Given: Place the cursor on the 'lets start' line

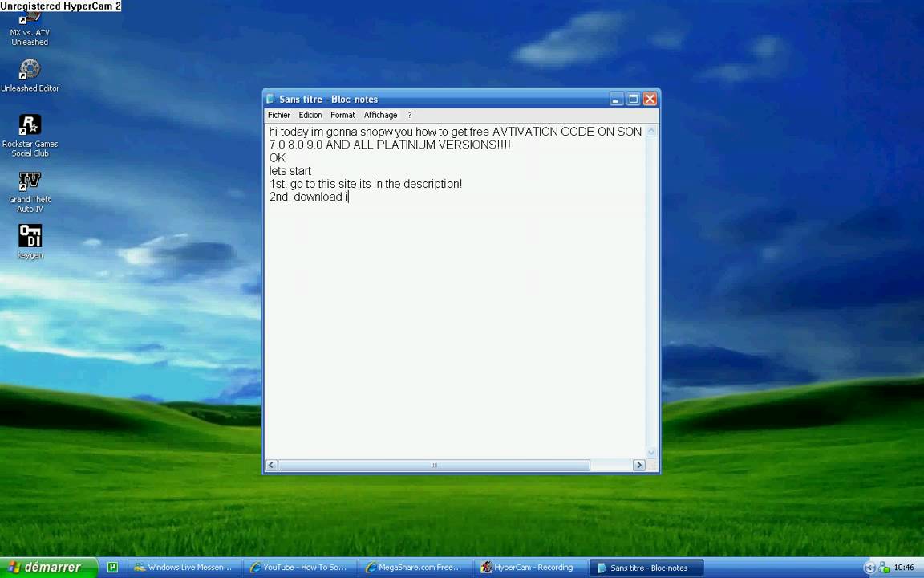Looking at the screenshot, I should [290, 171].
